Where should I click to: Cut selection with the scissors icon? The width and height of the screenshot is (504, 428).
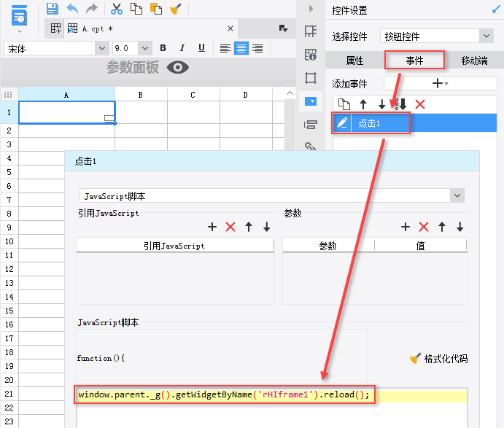[117, 9]
